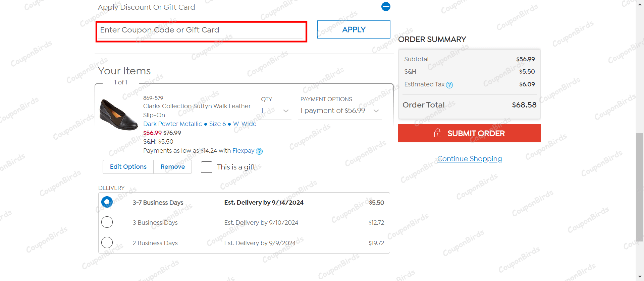Check the This is a gift box
Image resolution: width=644 pixels, height=281 pixels.
click(x=207, y=167)
